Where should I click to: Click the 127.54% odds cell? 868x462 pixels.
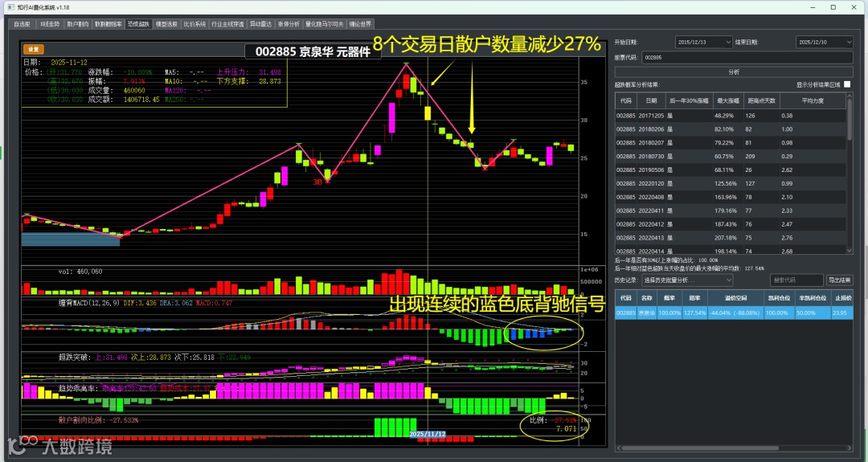[694, 313]
